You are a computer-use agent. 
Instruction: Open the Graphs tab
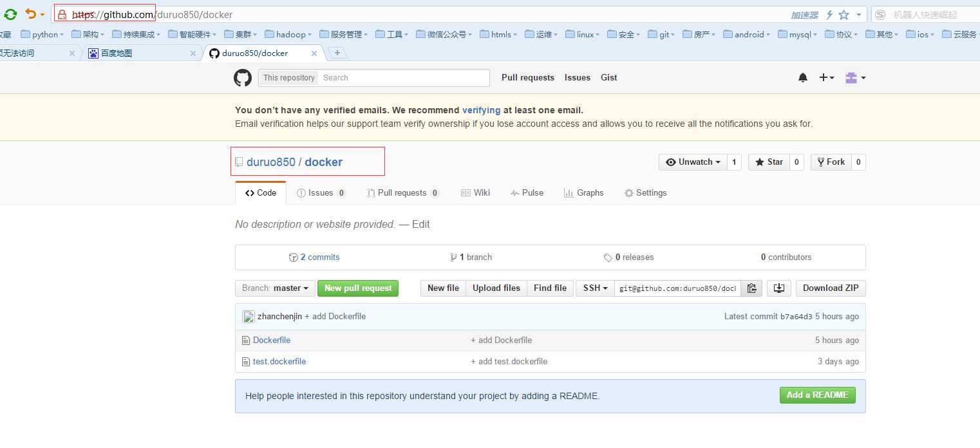(x=584, y=193)
